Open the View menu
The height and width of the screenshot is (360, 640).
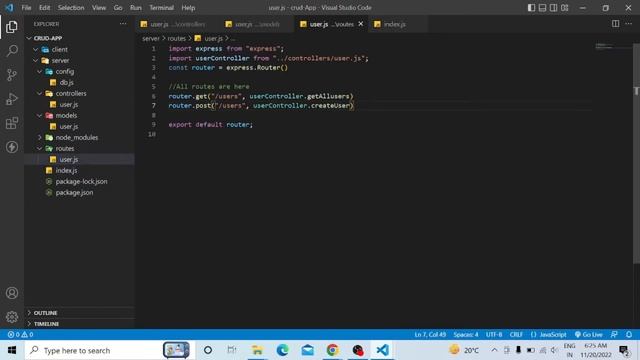99,8
